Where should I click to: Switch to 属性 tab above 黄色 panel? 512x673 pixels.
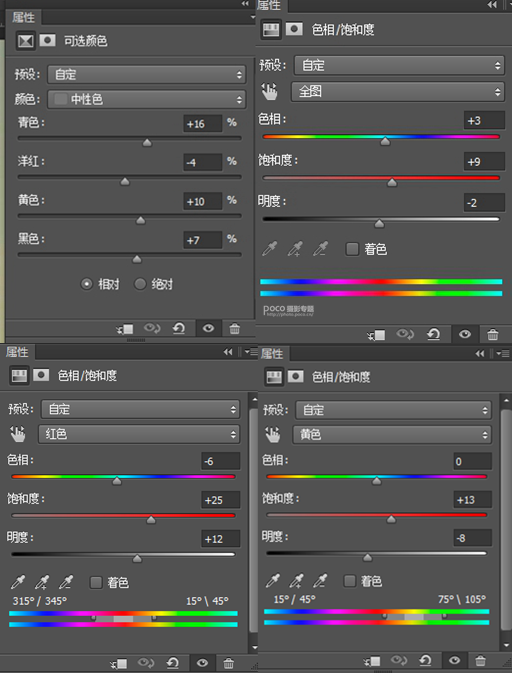272,354
